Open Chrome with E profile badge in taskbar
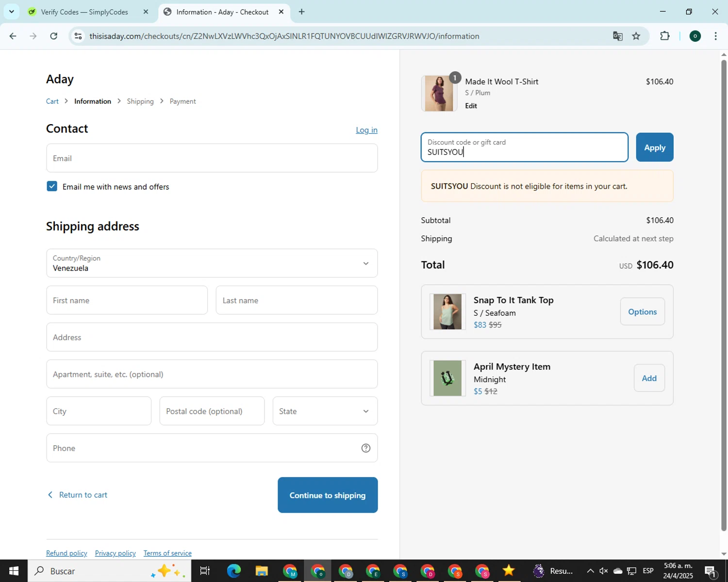Viewport: 728px width, 582px height. [373, 571]
